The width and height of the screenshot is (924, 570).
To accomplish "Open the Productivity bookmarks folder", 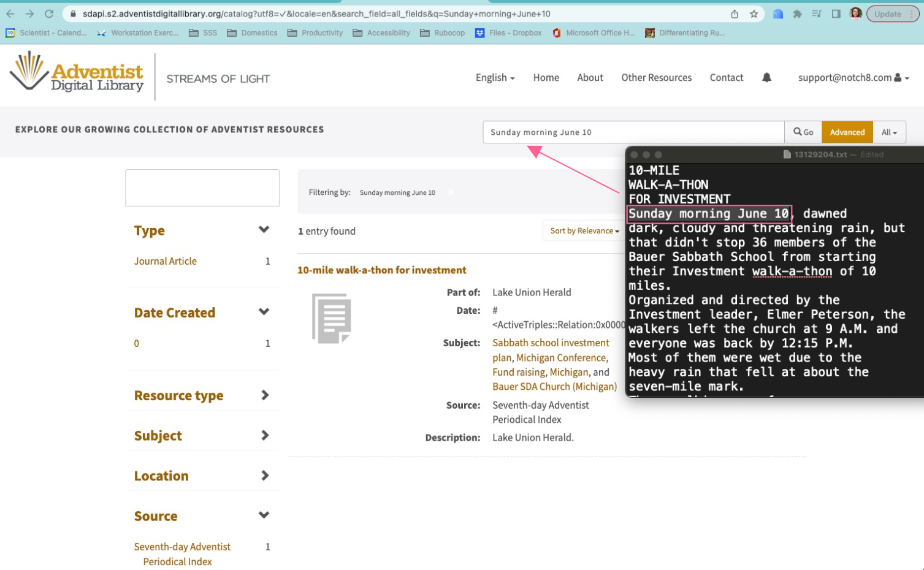I will pyautogui.click(x=315, y=33).
